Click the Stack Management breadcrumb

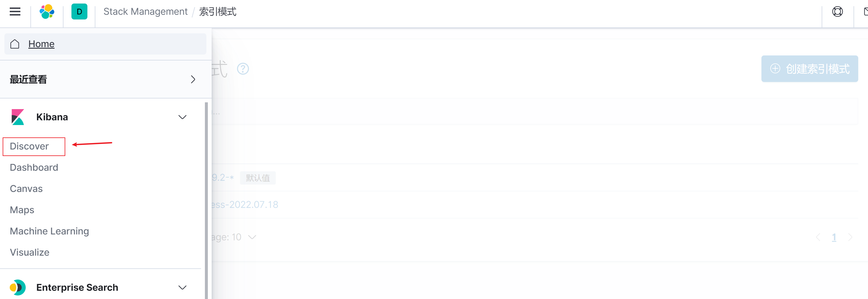(x=145, y=12)
